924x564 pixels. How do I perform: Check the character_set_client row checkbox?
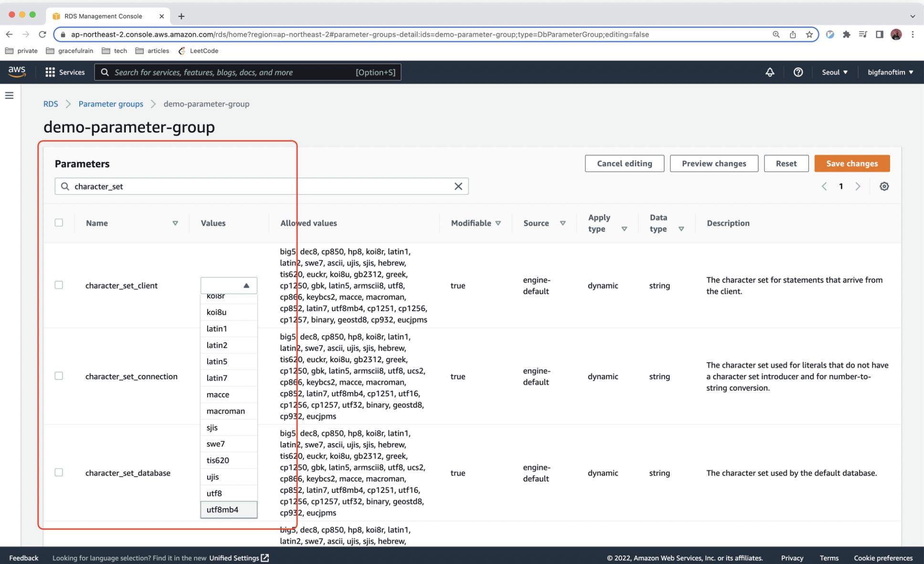pos(59,285)
